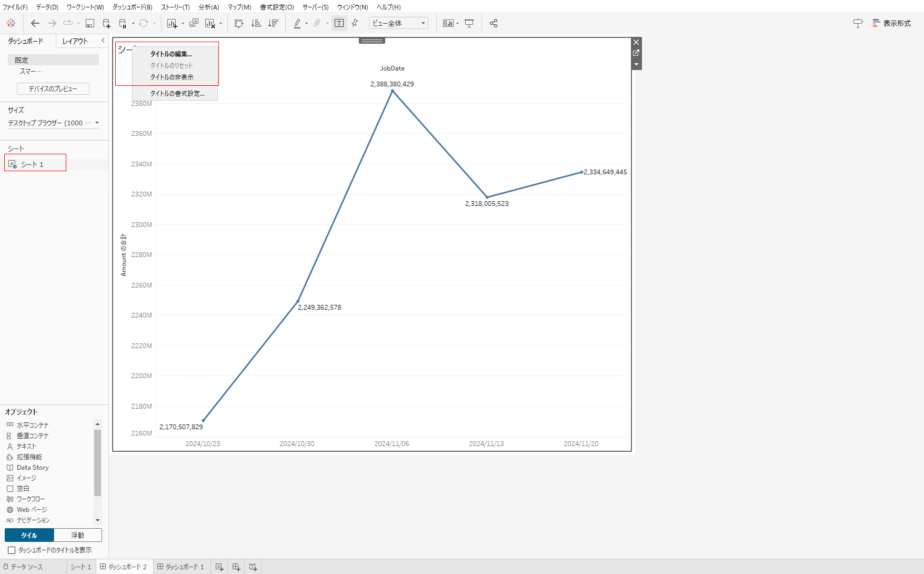
Task: Toggle the Show Mark Labels toolbar button
Action: click(339, 23)
